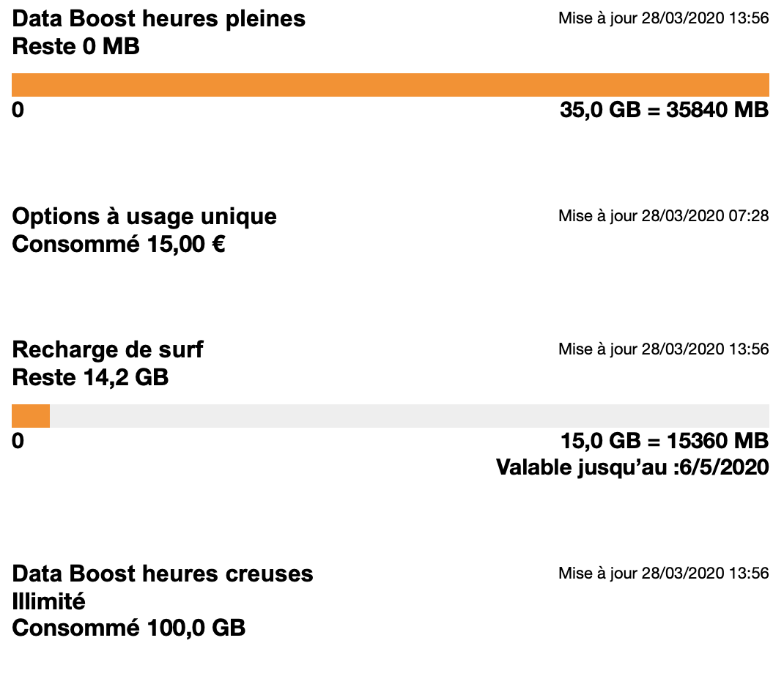Click the Mise à jour 07:28 timestamp
This screenshot has height=687, width=784.
(664, 216)
